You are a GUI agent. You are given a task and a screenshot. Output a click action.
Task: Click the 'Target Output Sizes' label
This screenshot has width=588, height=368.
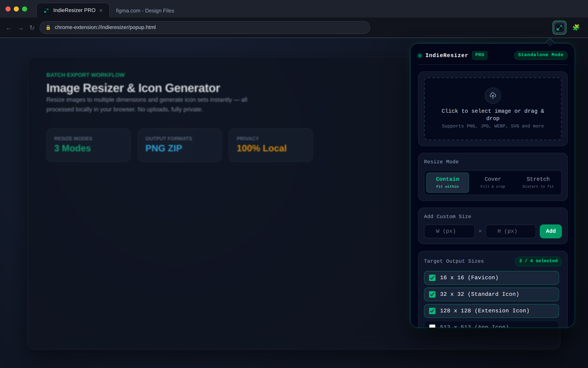(454, 261)
